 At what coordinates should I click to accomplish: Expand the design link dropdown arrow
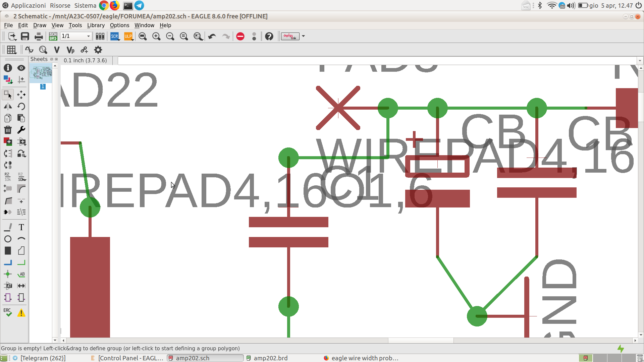303,36
